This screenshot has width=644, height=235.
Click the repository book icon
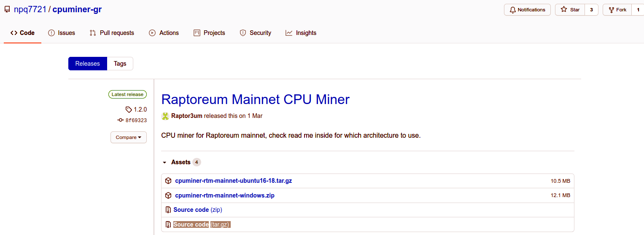pyautogui.click(x=7, y=9)
